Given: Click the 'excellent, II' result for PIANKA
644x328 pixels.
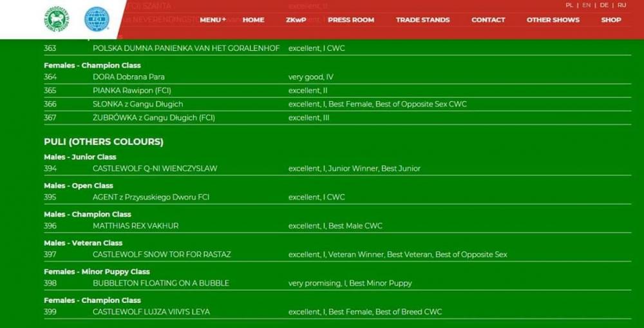Looking at the screenshot, I should [x=308, y=90].
